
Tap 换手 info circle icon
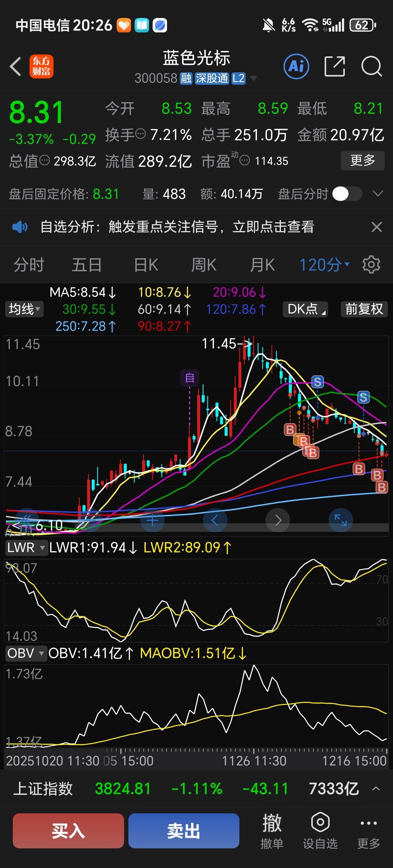(x=140, y=134)
